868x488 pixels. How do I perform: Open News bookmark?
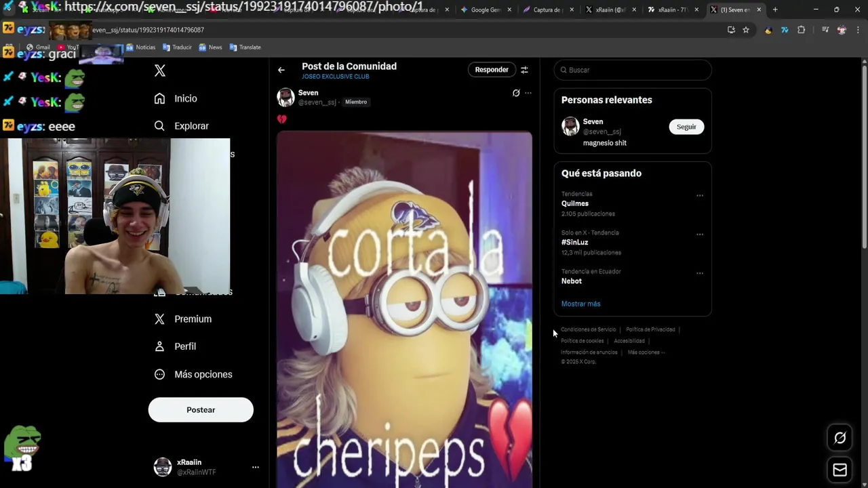[x=210, y=47]
